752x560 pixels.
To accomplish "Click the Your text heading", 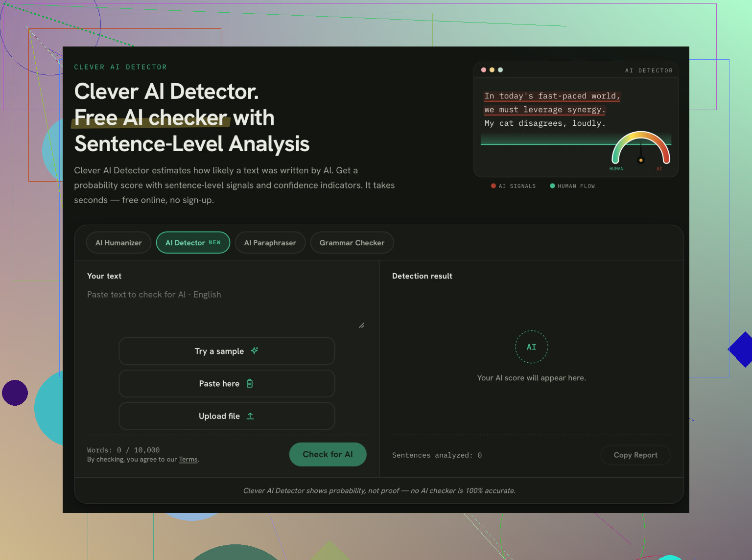I will click(104, 276).
